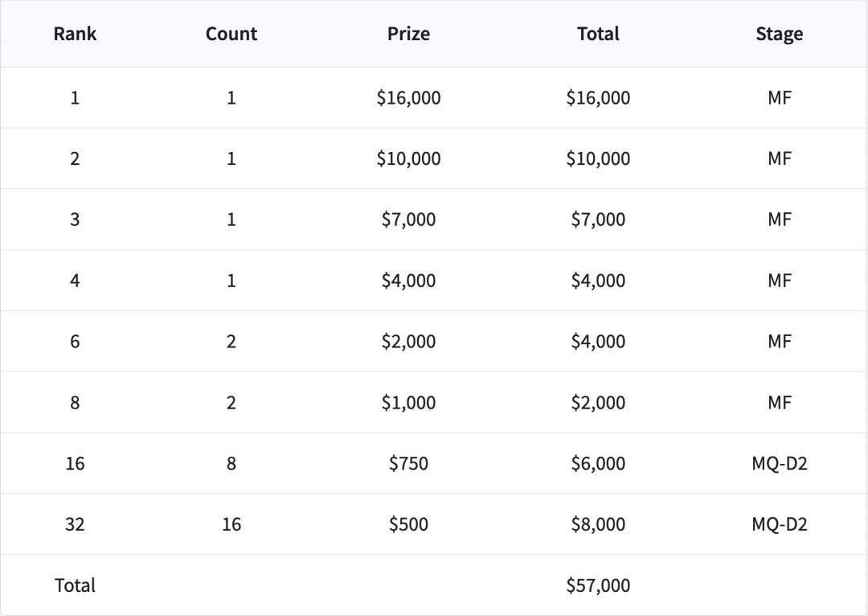
Task: Click the Total column $10,000 cell
Action: click(598, 159)
